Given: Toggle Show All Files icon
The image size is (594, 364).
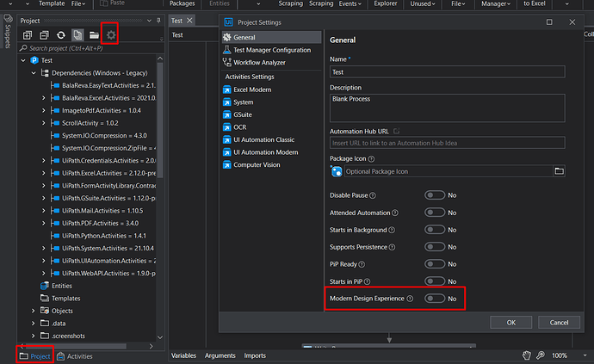Looking at the screenshot, I should 77,35.
